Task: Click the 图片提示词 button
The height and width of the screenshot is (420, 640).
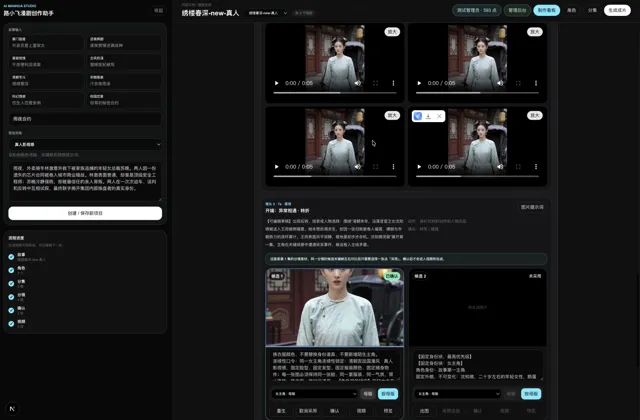Action: point(532,207)
